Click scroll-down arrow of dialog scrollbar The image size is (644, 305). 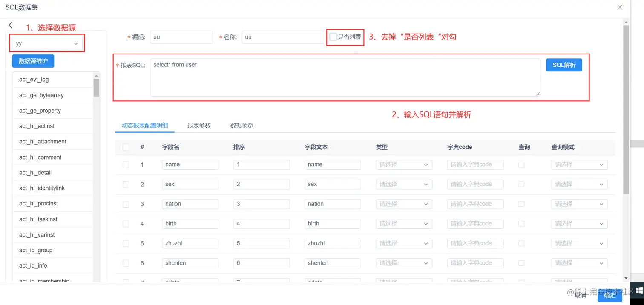tap(626, 278)
